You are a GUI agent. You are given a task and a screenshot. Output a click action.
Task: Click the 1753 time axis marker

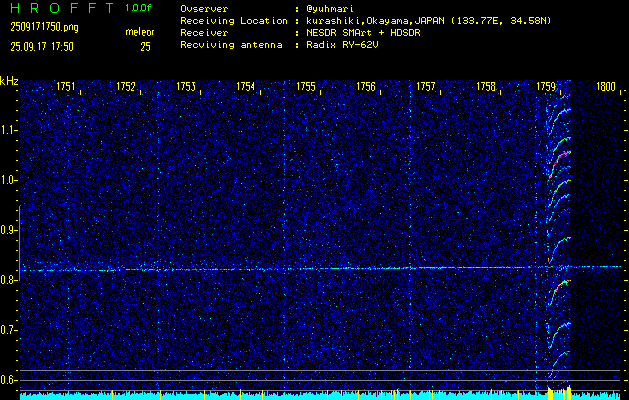pos(186,86)
